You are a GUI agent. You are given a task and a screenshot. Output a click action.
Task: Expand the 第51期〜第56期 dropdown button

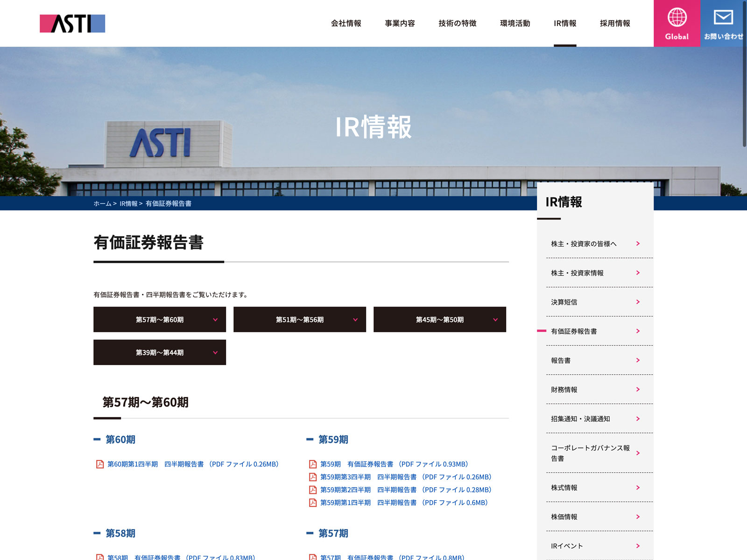[x=300, y=320]
